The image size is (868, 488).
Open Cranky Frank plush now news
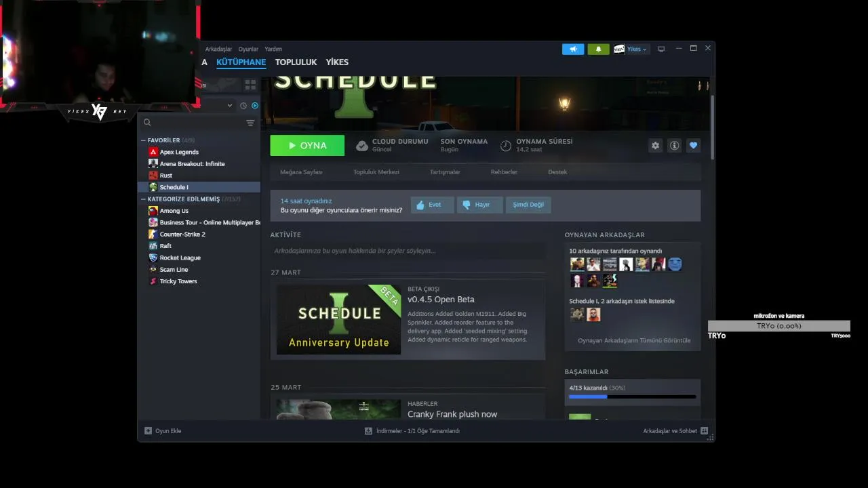[x=452, y=414]
